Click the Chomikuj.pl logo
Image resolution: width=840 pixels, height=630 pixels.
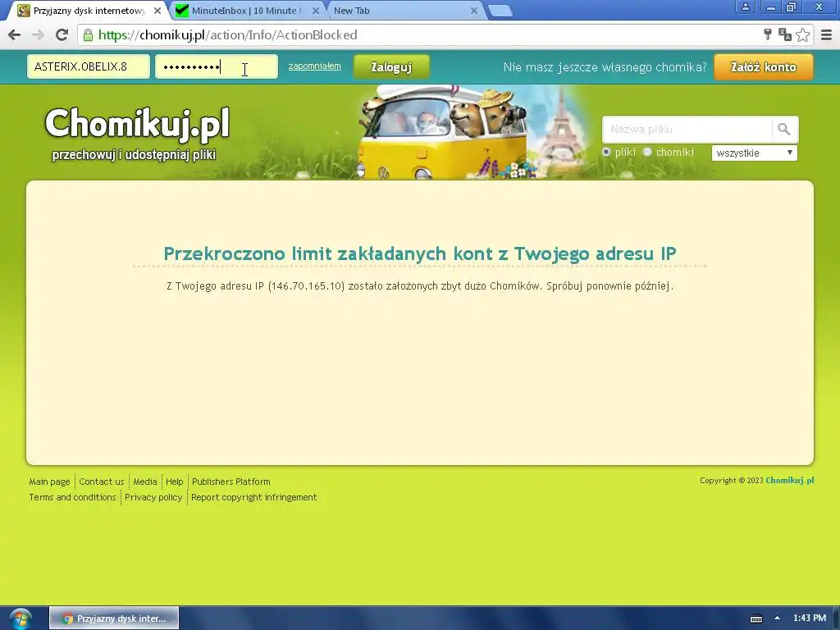(x=138, y=123)
